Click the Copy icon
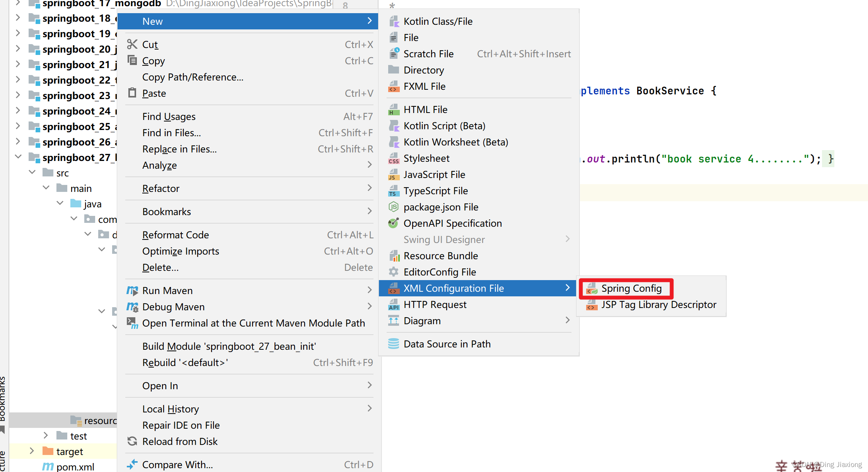Screen dimensions: 868x472 (x=132, y=60)
